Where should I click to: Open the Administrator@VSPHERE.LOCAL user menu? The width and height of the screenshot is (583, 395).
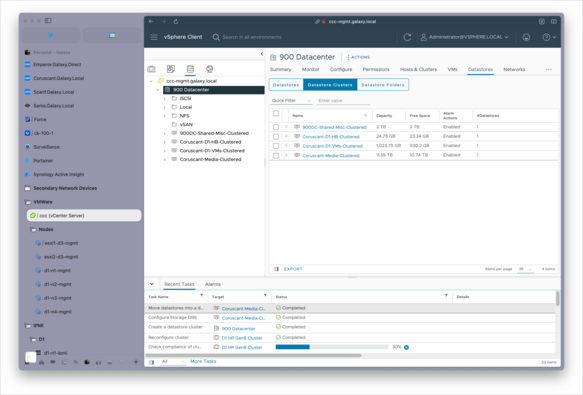click(464, 37)
